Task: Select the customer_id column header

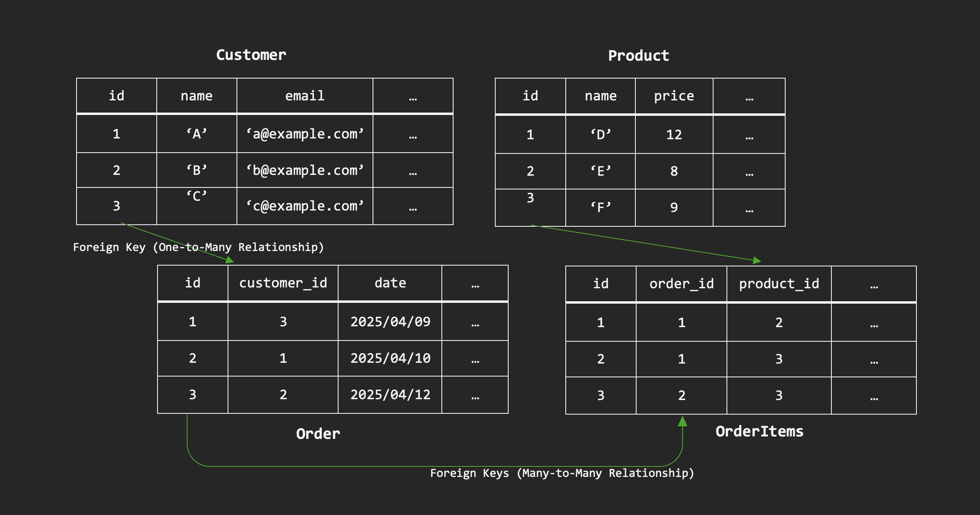Action: pos(283,283)
